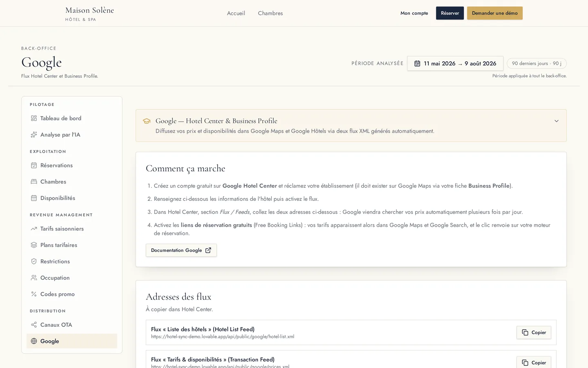The height and width of the screenshot is (368, 588).
Task: Click the Tableau de bord grid icon
Action: tap(34, 118)
